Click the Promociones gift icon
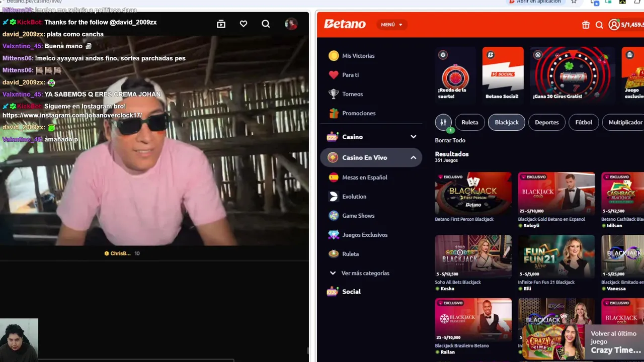Viewport: 644px width, 362px height. click(334, 113)
